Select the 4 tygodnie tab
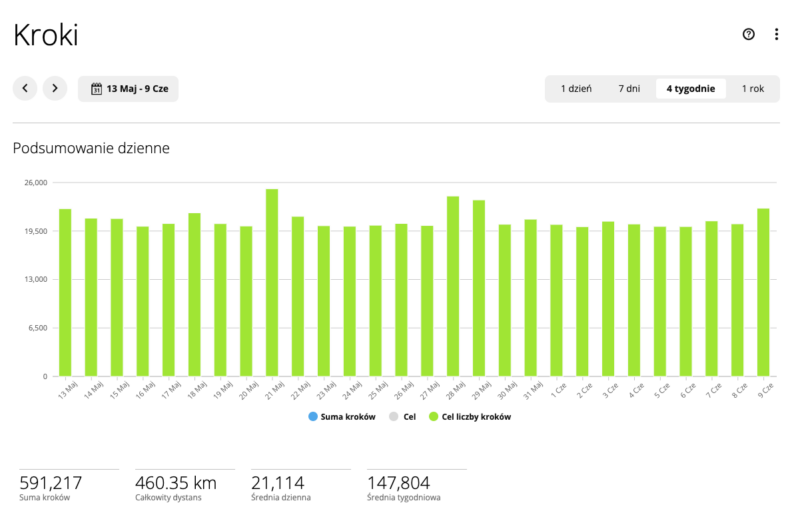 click(691, 89)
